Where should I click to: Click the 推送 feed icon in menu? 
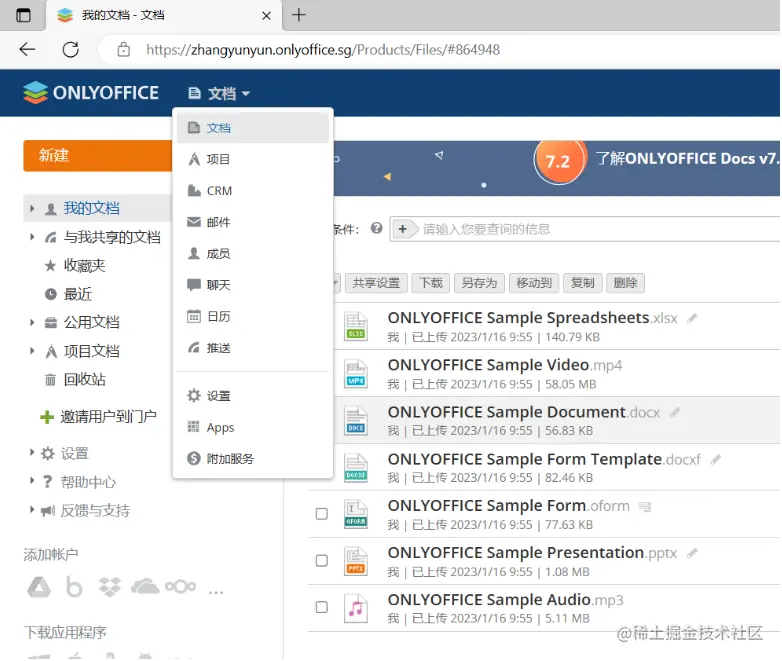[x=194, y=348]
